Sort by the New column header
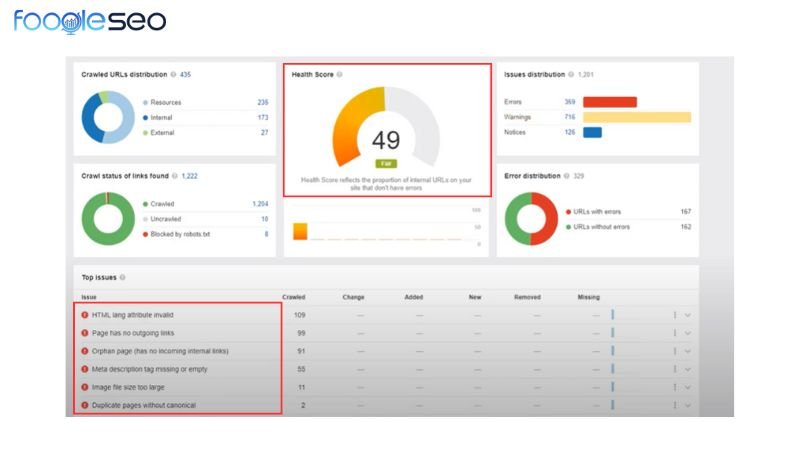 tap(475, 297)
